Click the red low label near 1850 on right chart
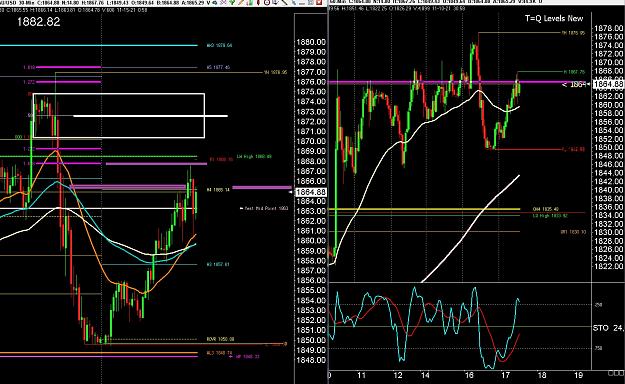Screen dimensions: 625x384 574,149
